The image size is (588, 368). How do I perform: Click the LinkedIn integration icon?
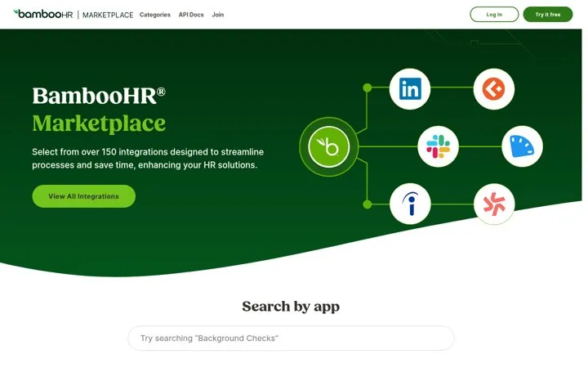[410, 89]
